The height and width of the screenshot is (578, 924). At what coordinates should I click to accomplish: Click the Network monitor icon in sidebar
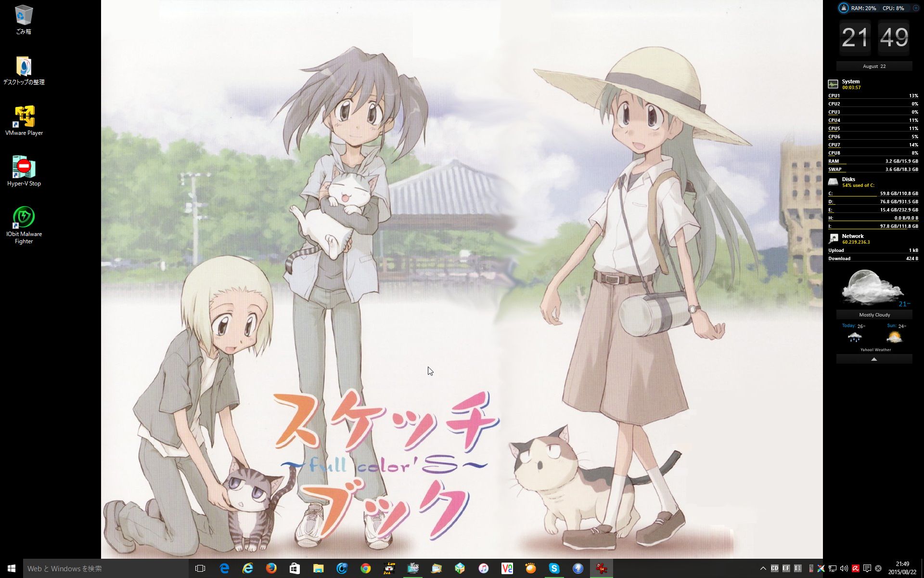point(833,239)
